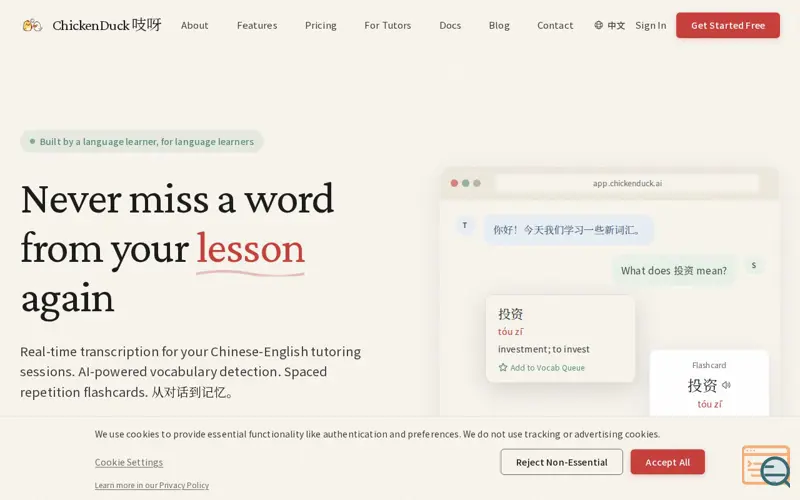Click the star icon beside Add to Vocab Queue
Image resolution: width=800 pixels, height=500 pixels.
(x=503, y=368)
